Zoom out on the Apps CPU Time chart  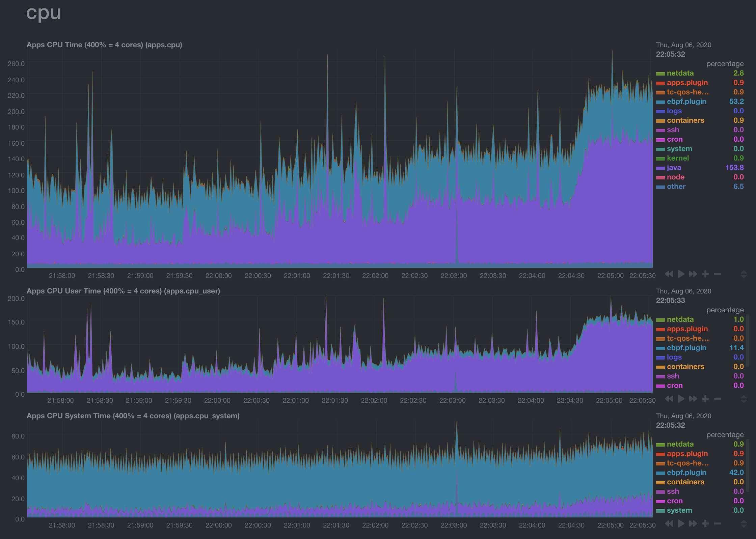(x=717, y=274)
